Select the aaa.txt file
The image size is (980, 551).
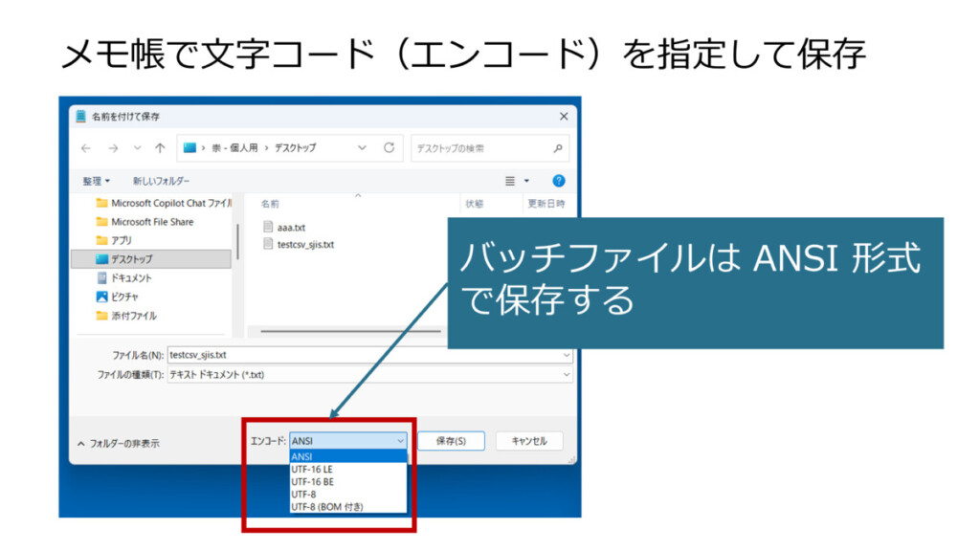[x=293, y=228]
